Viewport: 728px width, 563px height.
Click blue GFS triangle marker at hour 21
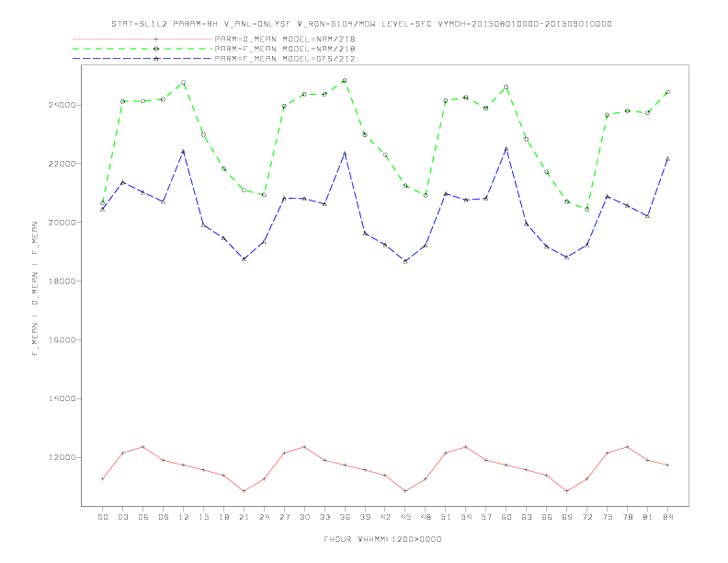pyautogui.click(x=244, y=259)
